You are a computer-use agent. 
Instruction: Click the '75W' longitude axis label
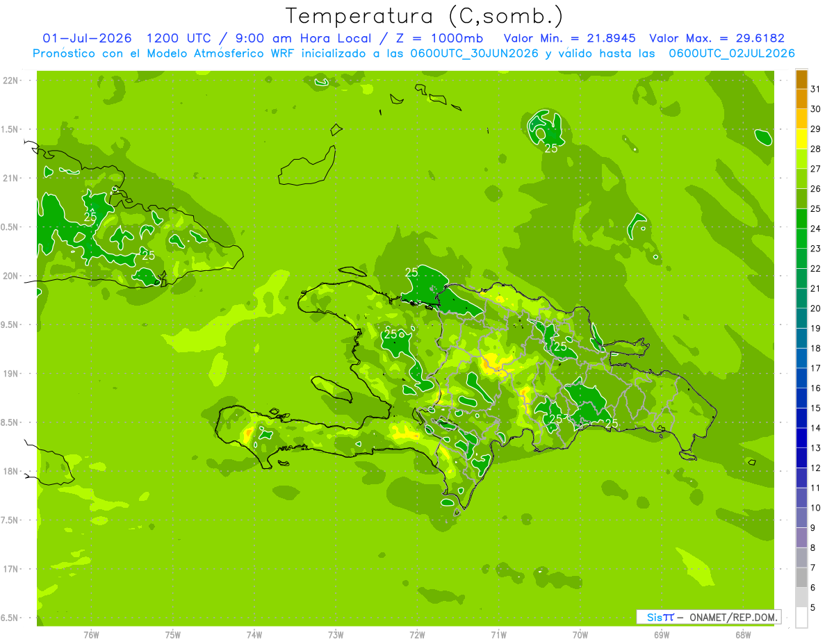coord(173,635)
